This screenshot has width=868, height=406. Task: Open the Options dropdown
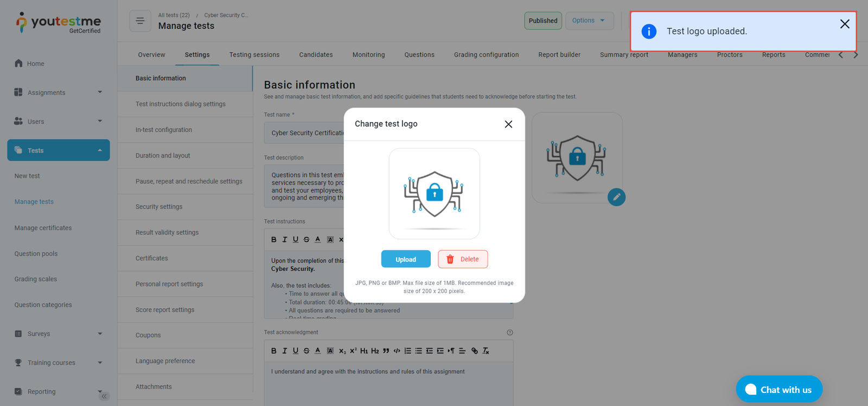(x=589, y=21)
